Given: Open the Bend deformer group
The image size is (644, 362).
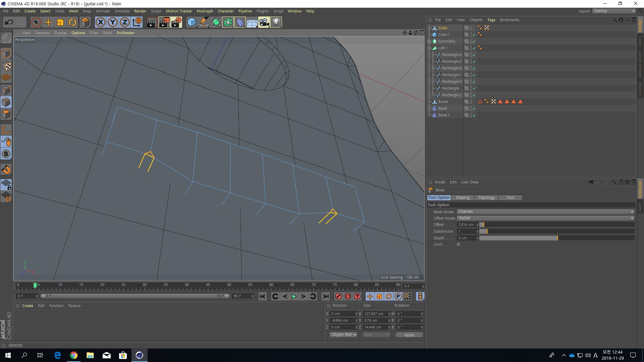Looking at the screenshot, I should click(x=240, y=22).
